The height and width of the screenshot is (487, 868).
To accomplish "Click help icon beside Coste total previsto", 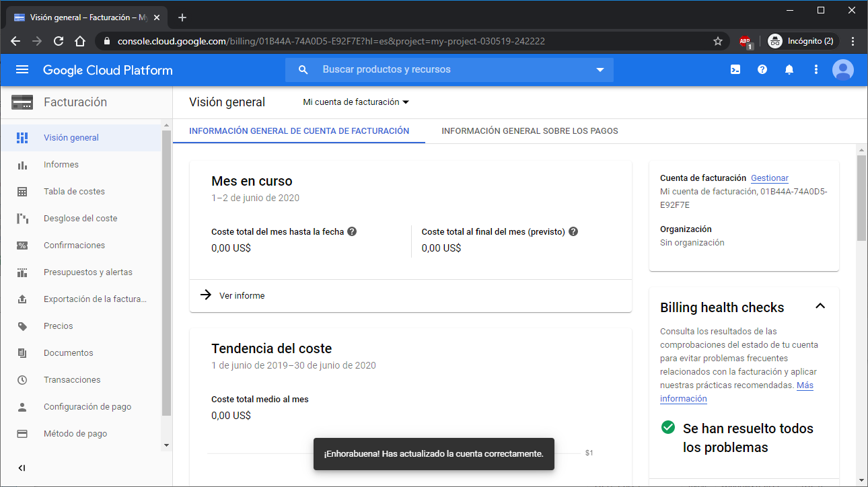I will (x=573, y=231).
